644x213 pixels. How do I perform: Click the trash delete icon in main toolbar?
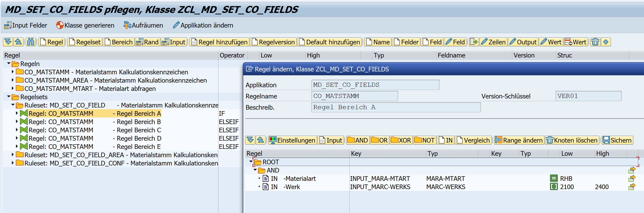point(595,42)
